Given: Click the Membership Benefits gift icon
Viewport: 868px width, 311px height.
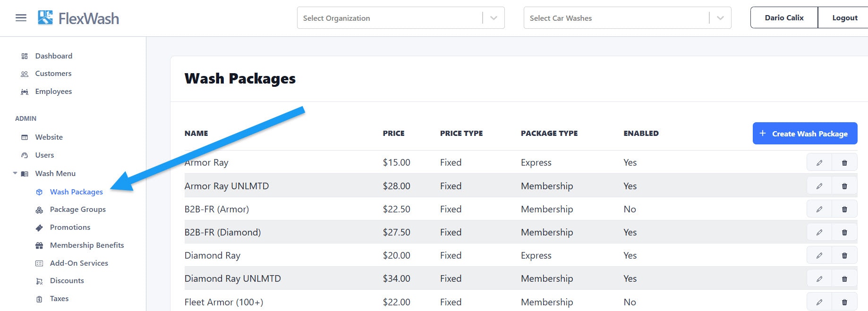Looking at the screenshot, I should pos(40,245).
